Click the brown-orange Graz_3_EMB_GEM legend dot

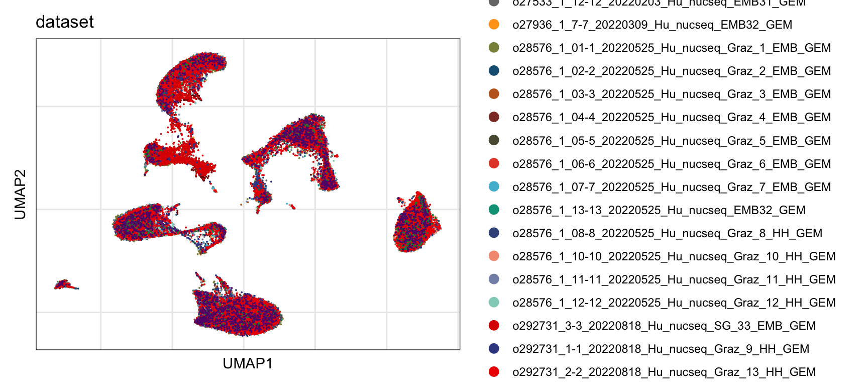(494, 94)
